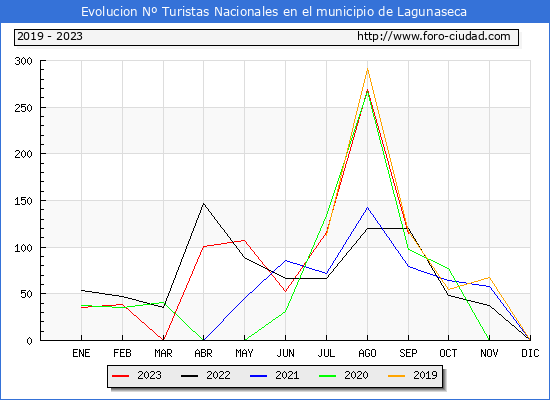550x400 pixels.
Task: Click the green 2020 legend swatch
Action: pyautogui.click(x=327, y=376)
